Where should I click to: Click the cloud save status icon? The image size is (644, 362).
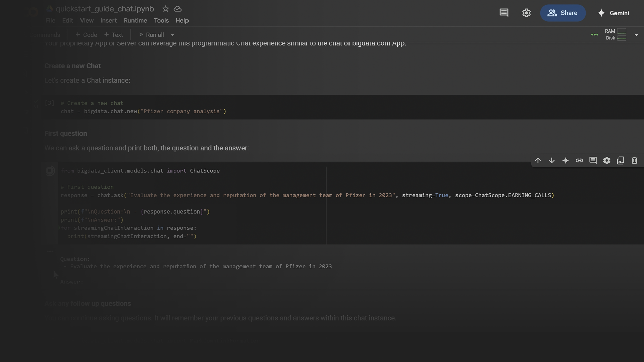(178, 9)
